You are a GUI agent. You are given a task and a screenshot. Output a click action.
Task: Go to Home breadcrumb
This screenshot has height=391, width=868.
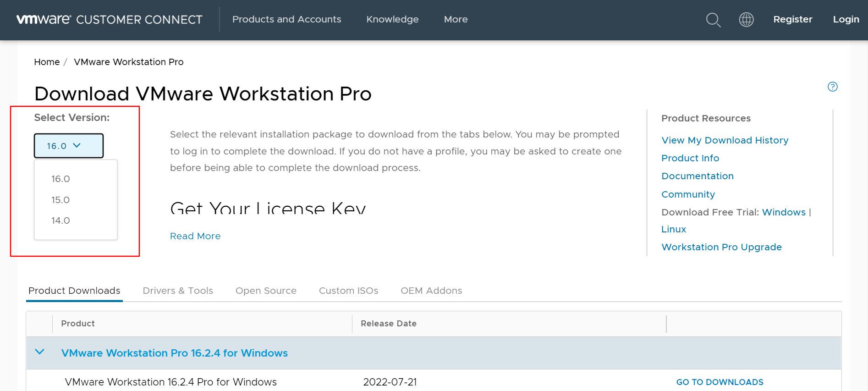click(47, 62)
